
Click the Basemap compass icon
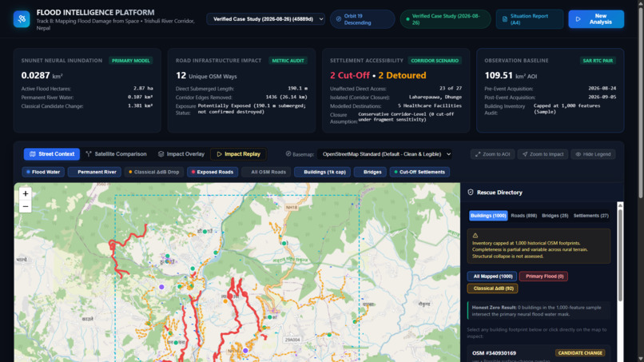coord(288,153)
